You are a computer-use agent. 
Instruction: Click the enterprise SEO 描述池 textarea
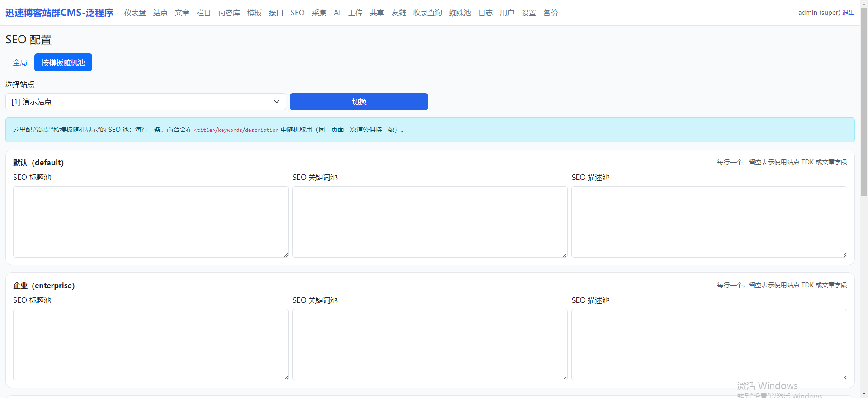click(709, 344)
